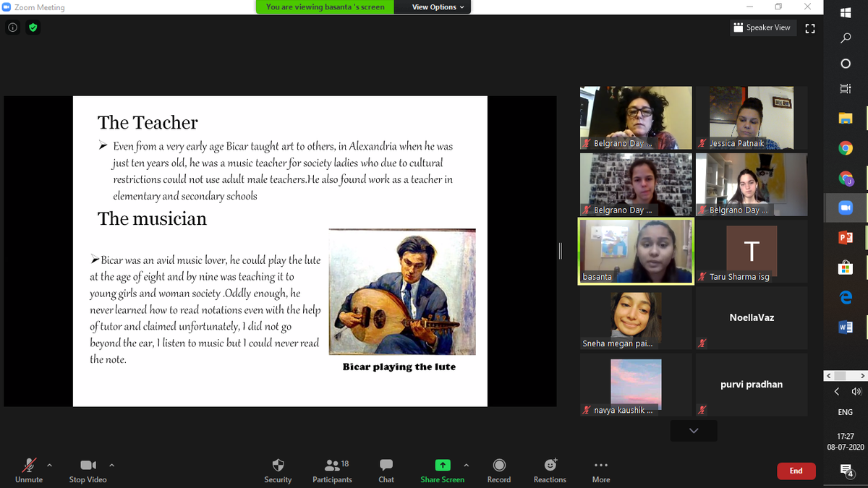Screen dimensions: 868x488
Task: Click the meeting information icon
Action: 13,27
